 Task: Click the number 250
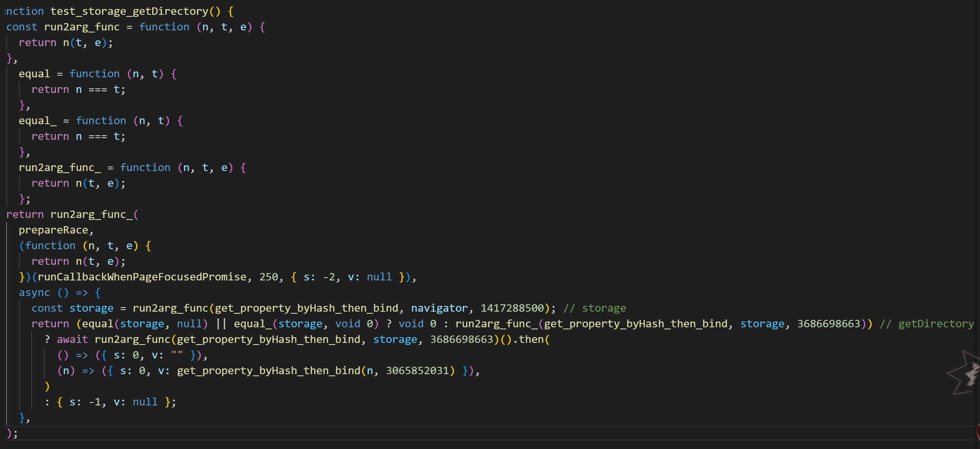[268, 277]
